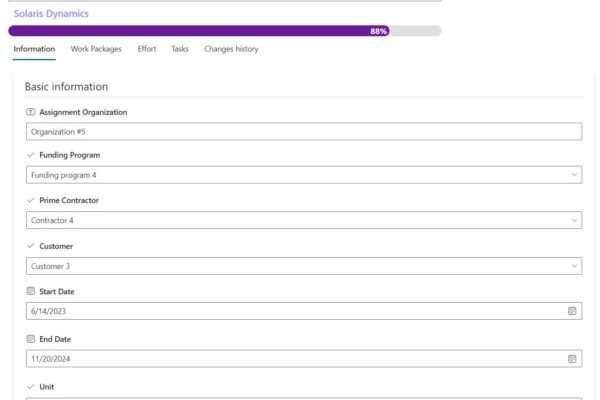Click the Assignment Organization text field icon
This screenshot has height=400, width=600.
pos(31,112)
